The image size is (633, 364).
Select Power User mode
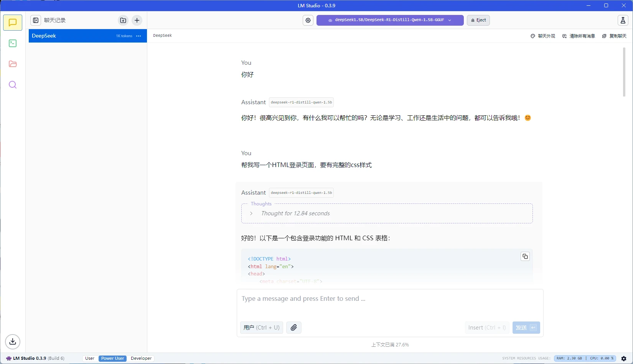coord(112,358)
